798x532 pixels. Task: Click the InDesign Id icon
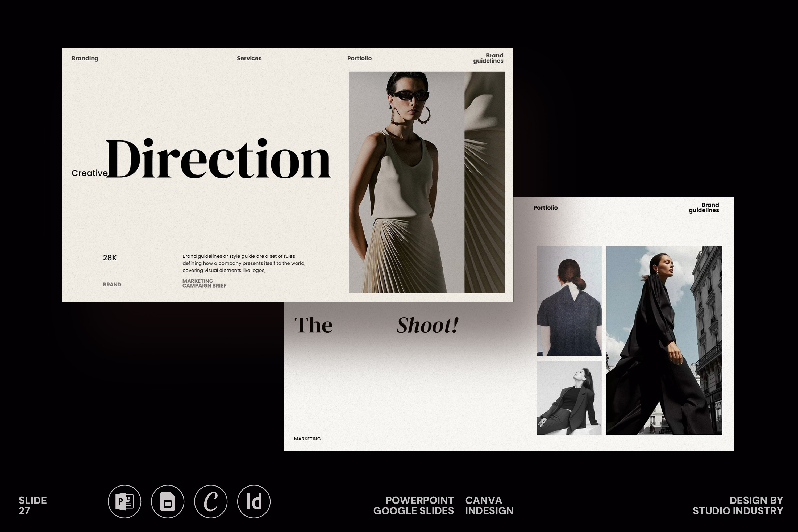254,501
